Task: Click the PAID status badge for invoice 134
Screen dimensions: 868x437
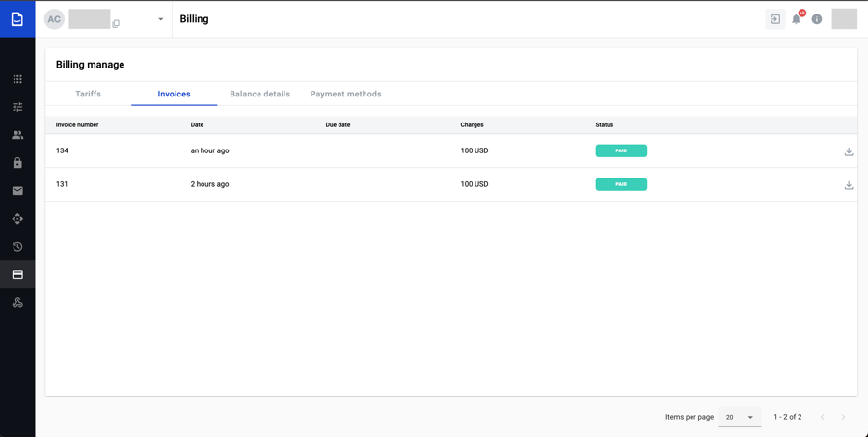Action: click(x=621, y=150)
